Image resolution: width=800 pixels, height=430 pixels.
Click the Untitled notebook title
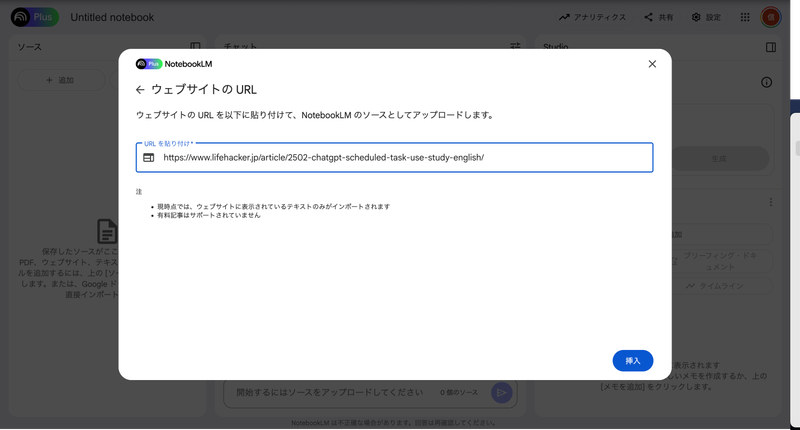pos(112,17)
